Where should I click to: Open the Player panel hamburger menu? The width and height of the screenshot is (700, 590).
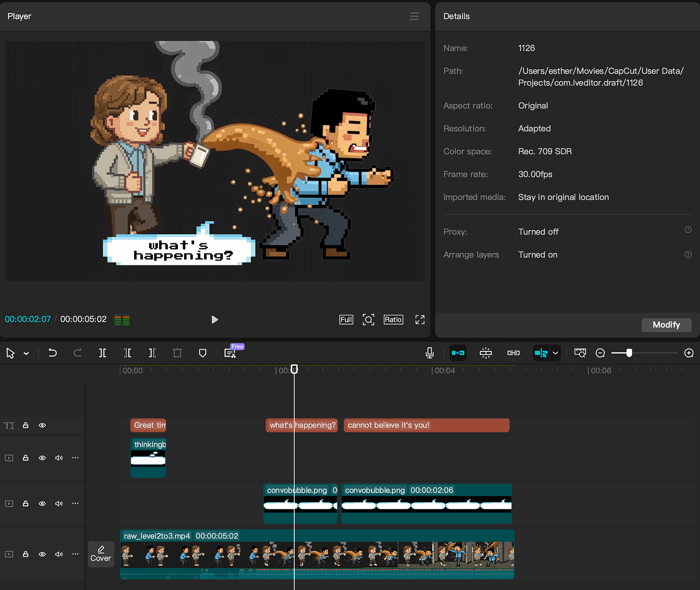click(414, 16)
